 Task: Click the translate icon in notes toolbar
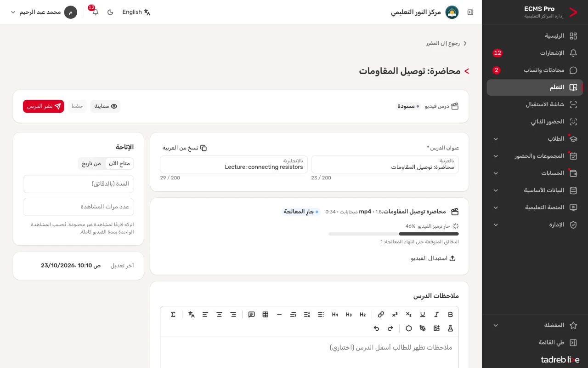point(192,315)
